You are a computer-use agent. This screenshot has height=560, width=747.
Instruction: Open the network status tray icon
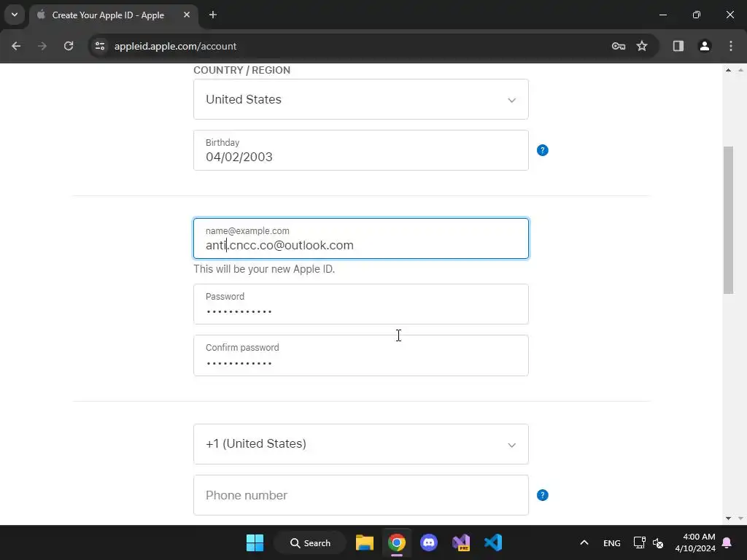click(639, 542)
